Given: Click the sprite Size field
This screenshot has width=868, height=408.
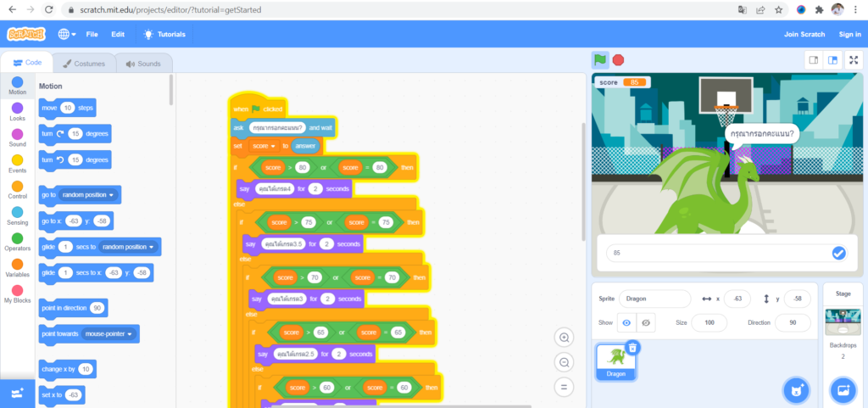Looking at the screenshot, I should tap(709, 322).
